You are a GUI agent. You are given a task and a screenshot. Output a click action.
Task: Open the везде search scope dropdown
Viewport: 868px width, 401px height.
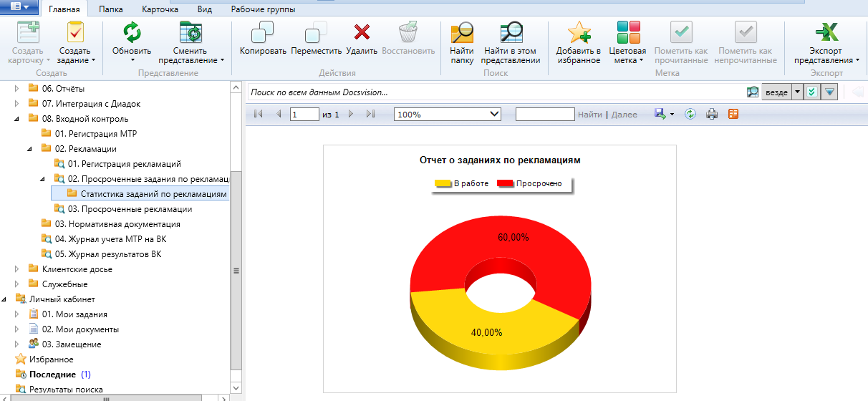click(797, 92)
